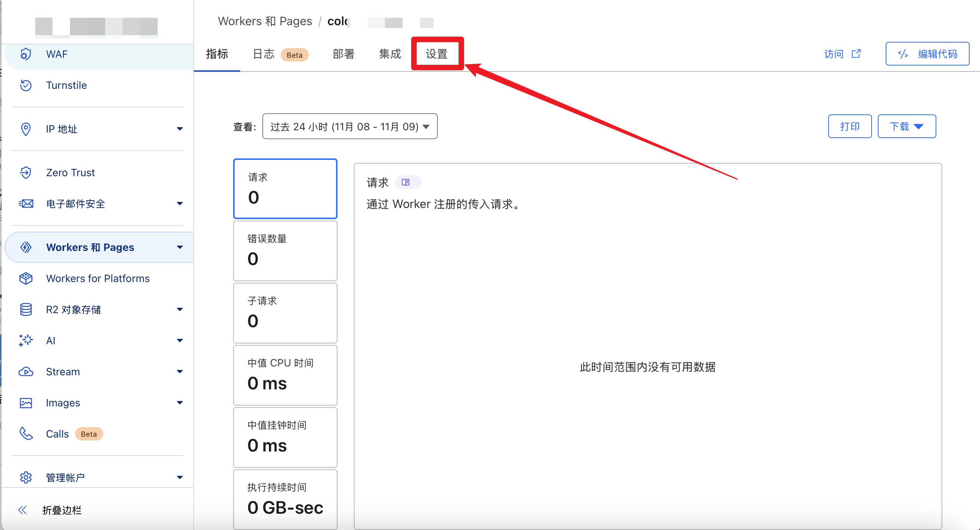The image size is (980, 530).
Task: Click the external link icon beside 访问
Action: [x=856, y=54]
